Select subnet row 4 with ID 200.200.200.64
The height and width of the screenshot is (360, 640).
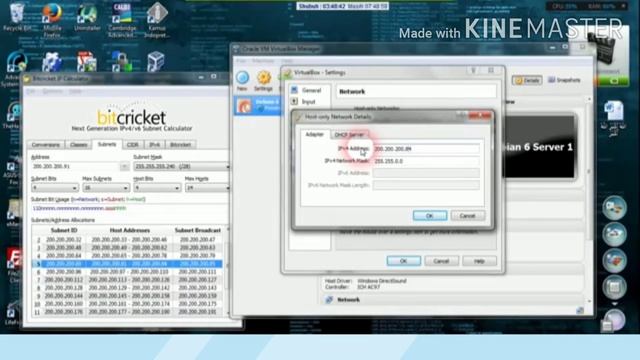127,256
